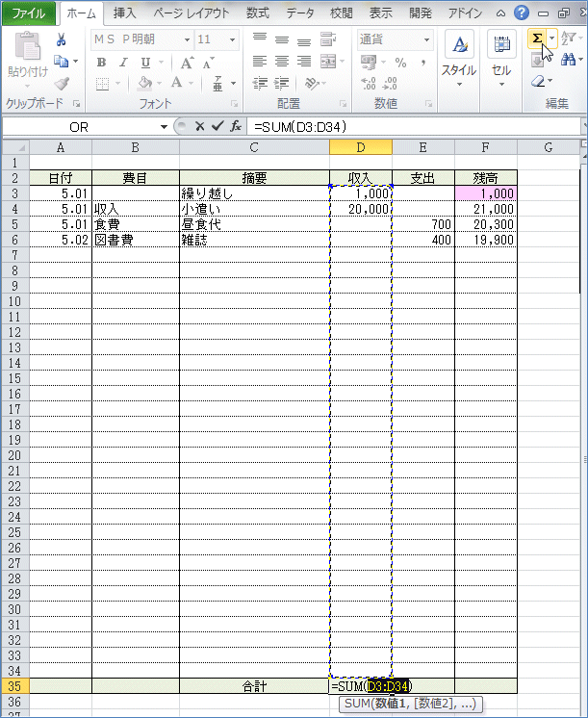Open the underline style dropdown arrow
Viewport: 588px width, 718px height.
pos(161,63)
